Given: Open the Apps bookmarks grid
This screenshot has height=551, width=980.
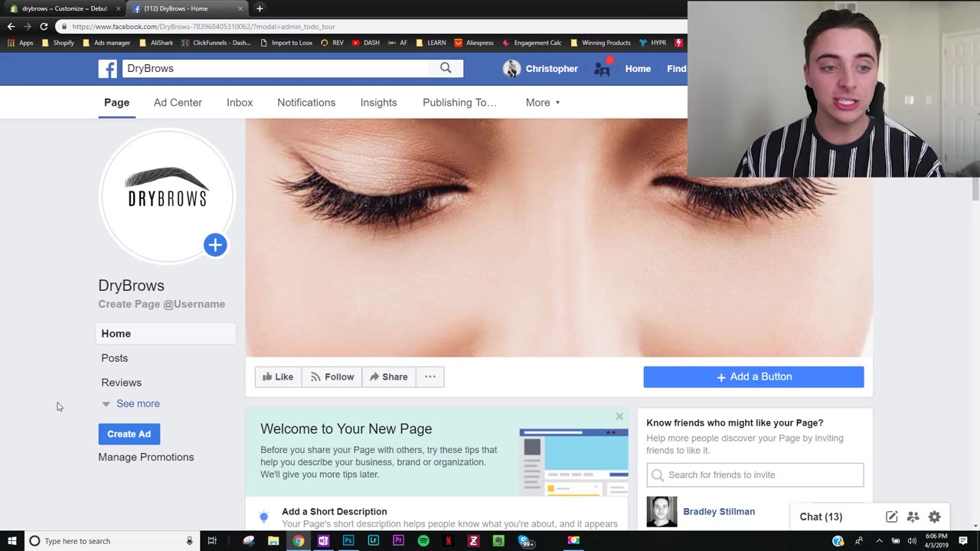Looking at the screenshot, I should tap(20, 43).
